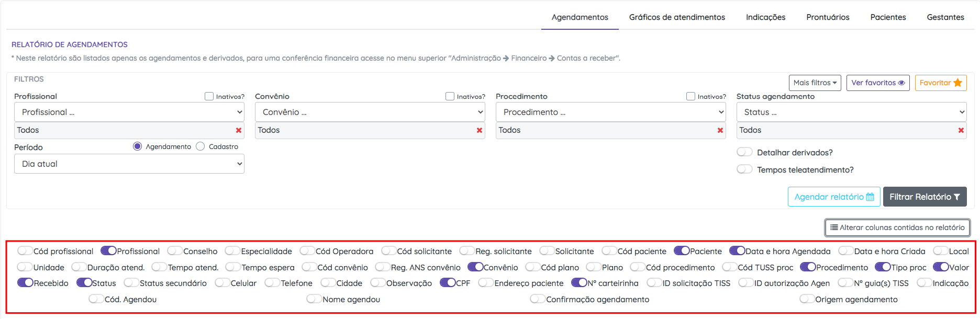Remove Status agendamento 'Todos' via red X
The height and width of the screenshot is (319, 980).
pyautogui.click(x=961, y=130)
